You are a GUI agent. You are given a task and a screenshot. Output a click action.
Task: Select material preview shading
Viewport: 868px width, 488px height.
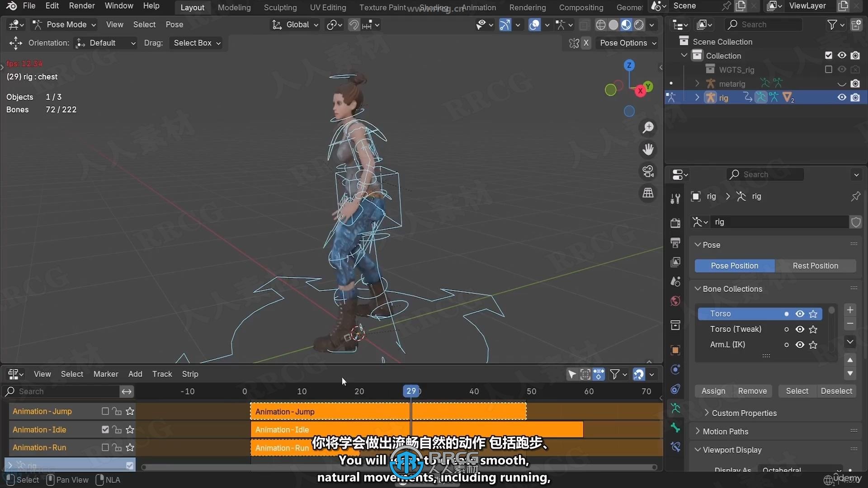pyautogui.click(x=626, y=25)
